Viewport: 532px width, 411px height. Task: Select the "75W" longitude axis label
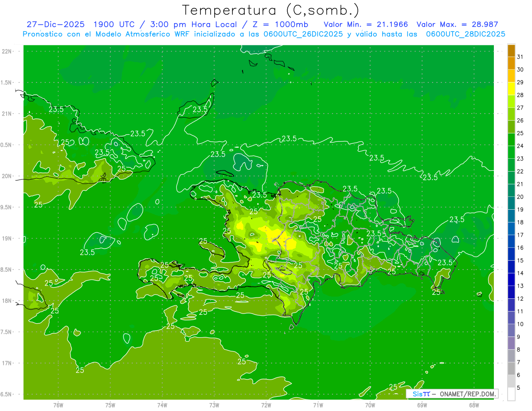point(110,405)
